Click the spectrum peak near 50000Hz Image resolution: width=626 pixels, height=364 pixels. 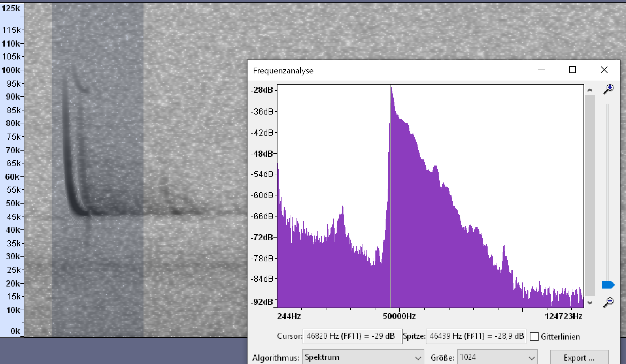pos(391,89)
